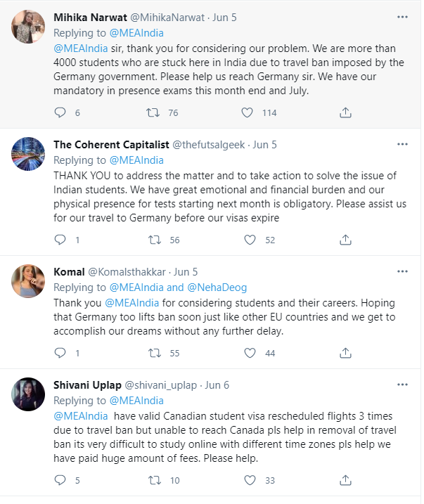Open more options on The Coherent Capitalist's tweet
424x504 pixels.
[401, 144]
